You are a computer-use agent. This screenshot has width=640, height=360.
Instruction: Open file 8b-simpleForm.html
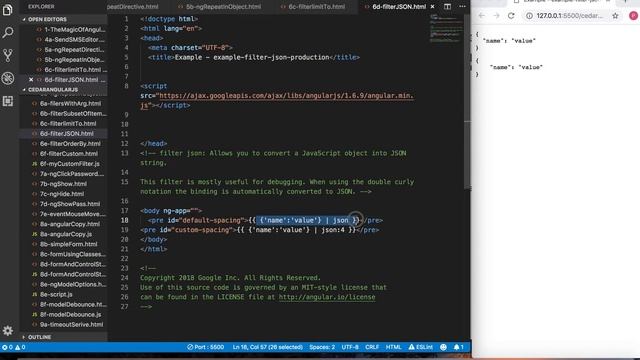pos(69,244)
